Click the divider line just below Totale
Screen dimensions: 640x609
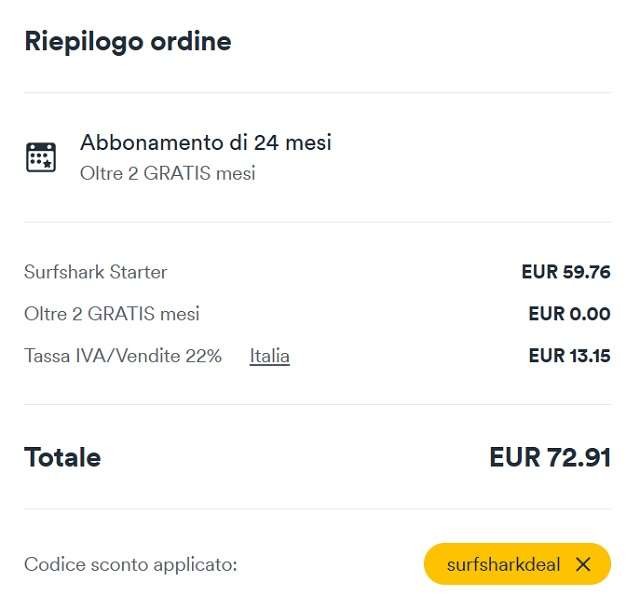click(x=317, y=509)
